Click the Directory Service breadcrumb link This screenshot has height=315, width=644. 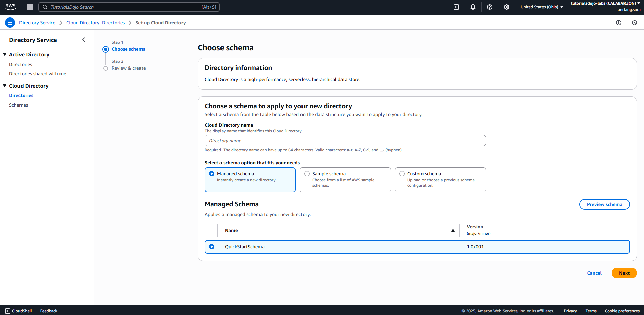pos(37,23)
